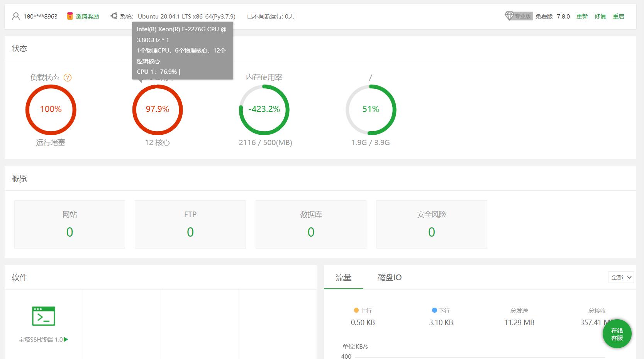
Task: Click the 1.9G / 3.9G disk text
Action: point(371,142)
